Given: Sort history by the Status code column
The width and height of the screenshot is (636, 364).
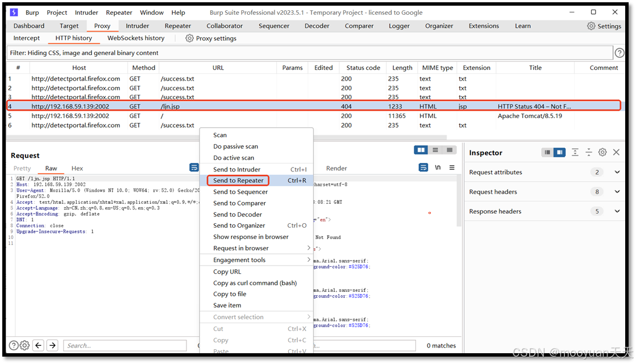Looking at the screenshot, I should coord(363,68).
